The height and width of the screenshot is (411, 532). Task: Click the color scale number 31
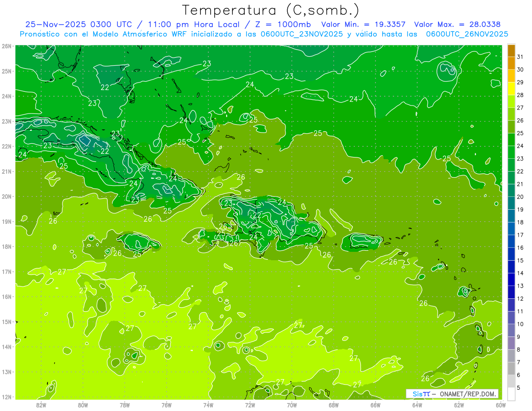click(520, 56)
